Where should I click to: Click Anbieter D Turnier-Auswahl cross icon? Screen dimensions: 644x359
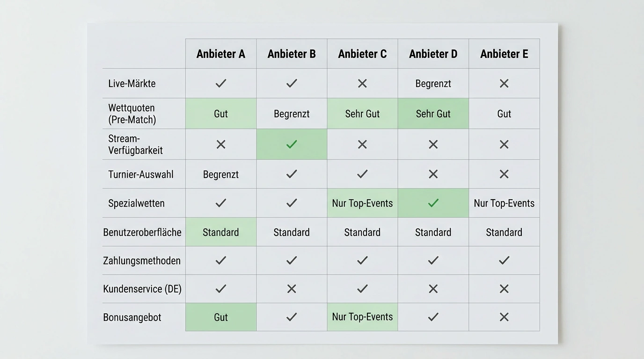tap(433, 174)
